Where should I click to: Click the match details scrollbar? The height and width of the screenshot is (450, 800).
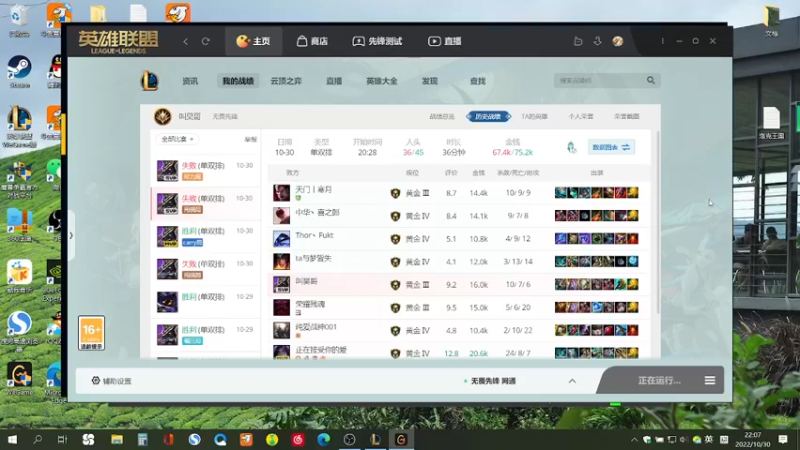[x=658, y=222]
